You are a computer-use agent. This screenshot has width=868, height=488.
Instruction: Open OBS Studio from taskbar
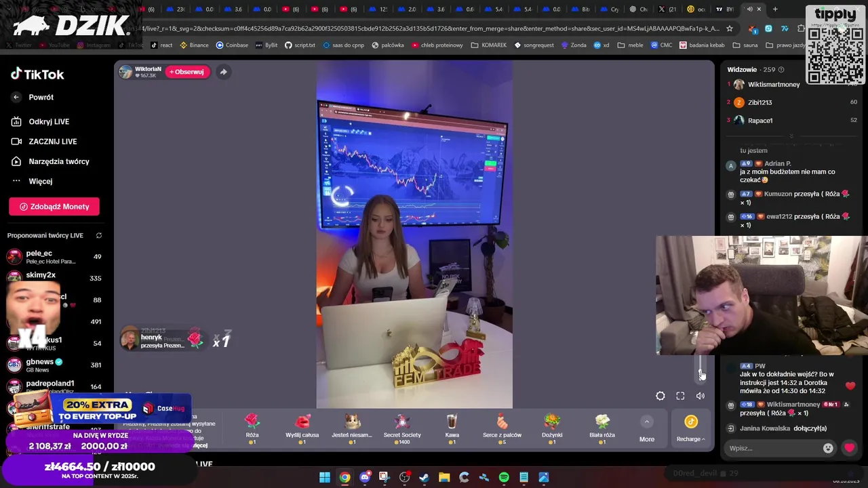click(405, 477)
